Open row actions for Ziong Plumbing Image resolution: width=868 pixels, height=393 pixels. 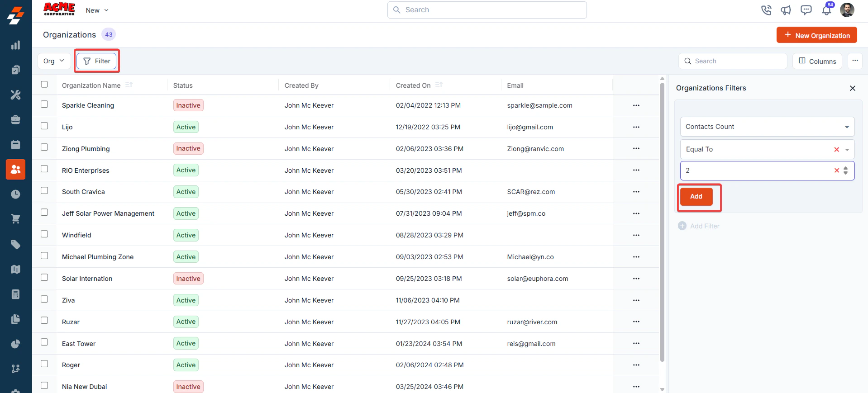coord(636,148)
